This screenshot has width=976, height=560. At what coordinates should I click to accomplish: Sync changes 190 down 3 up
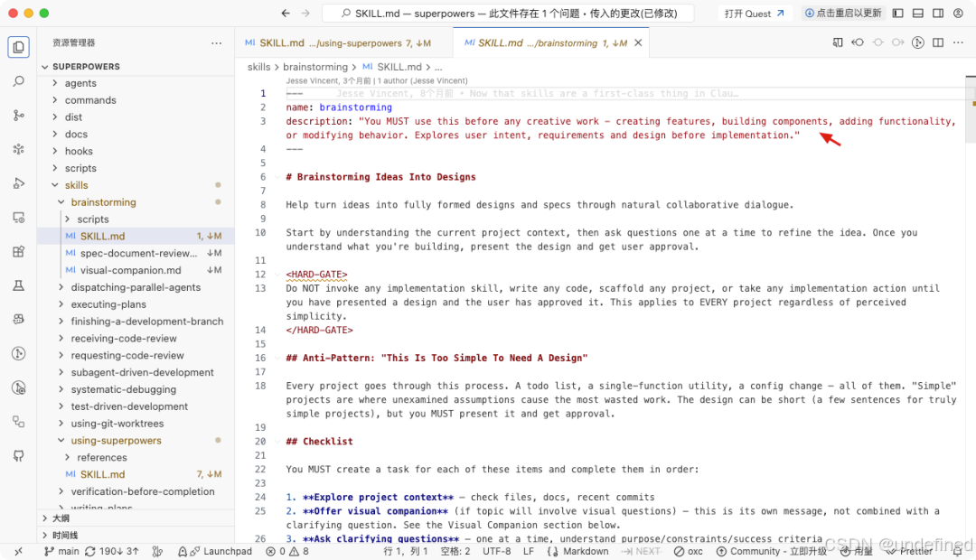click(111, 551)
